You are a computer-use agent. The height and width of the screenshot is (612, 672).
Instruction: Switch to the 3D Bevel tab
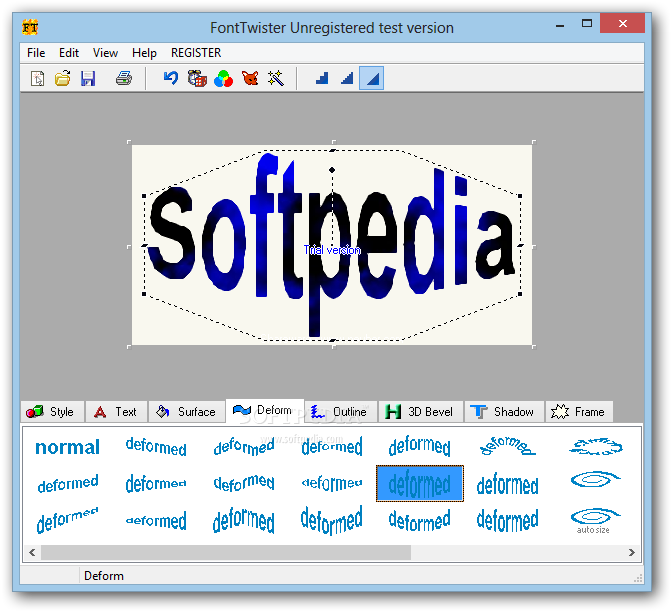[421, 412]
